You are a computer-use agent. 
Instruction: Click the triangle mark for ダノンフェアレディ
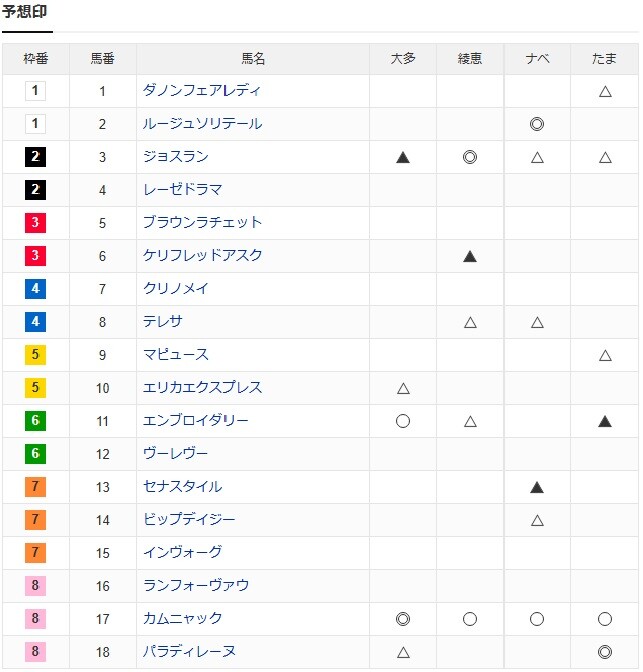coord(604,91)
